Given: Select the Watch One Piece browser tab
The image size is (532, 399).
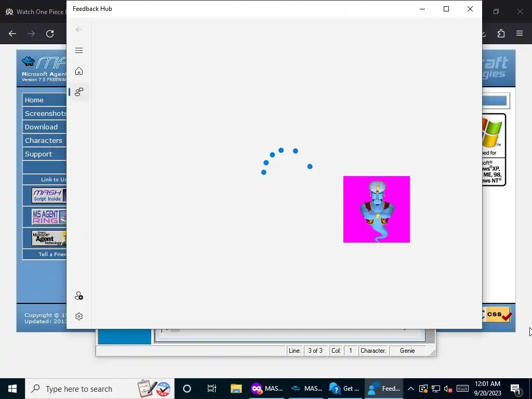Looking at the screenshot, I should tap(36, 12).
